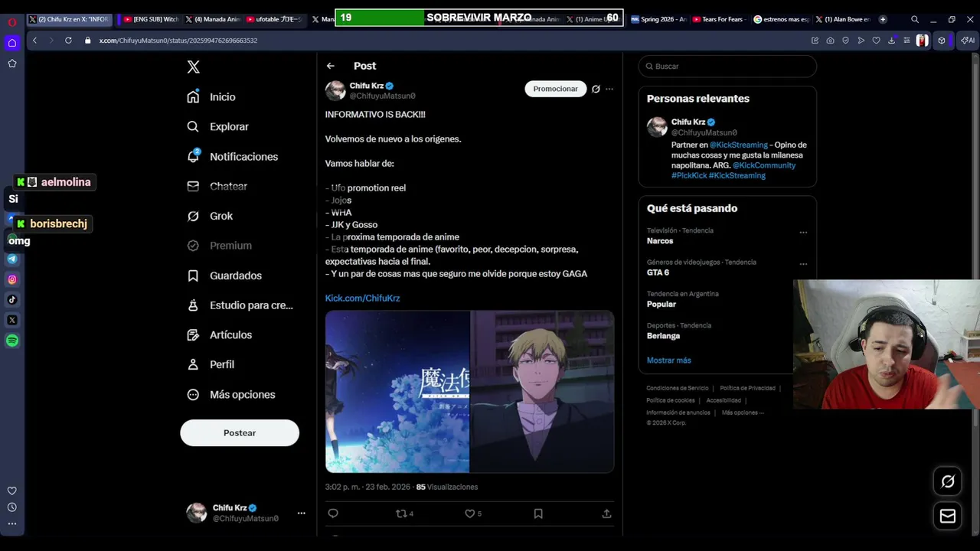This screenshot has width=980, height=551.
Task: Click the Postear button
Action: [x=240, y=433]
